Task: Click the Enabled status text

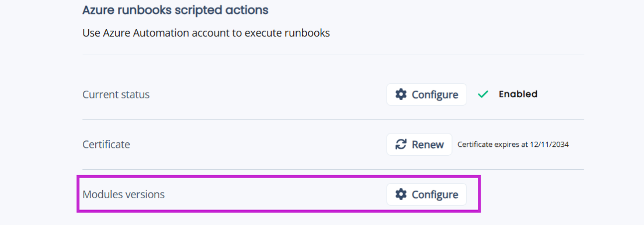Action: coord(518,94)
